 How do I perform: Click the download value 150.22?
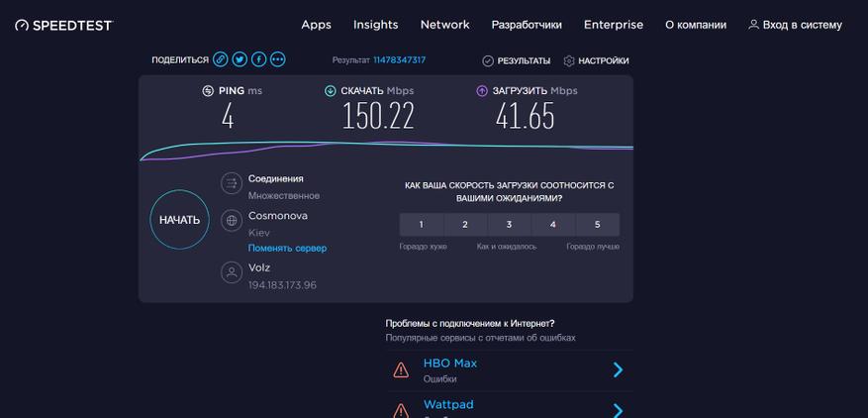pyautogui.click(x=377, y=117)
